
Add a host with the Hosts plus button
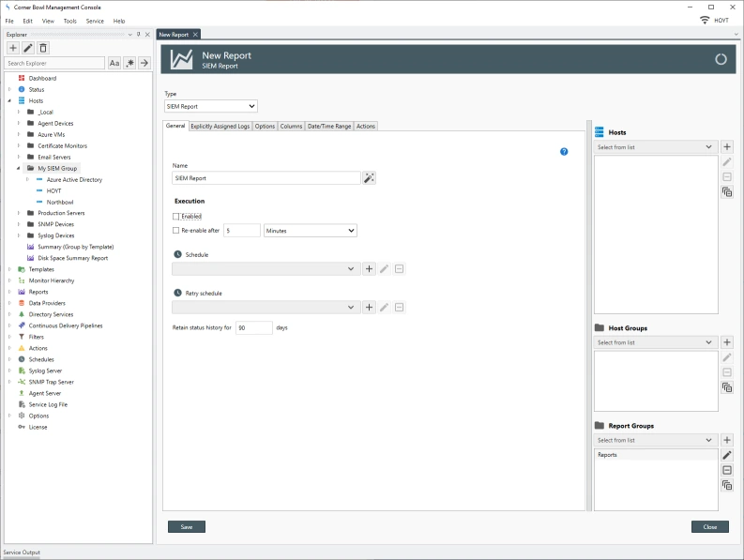(x=726, y=147)
